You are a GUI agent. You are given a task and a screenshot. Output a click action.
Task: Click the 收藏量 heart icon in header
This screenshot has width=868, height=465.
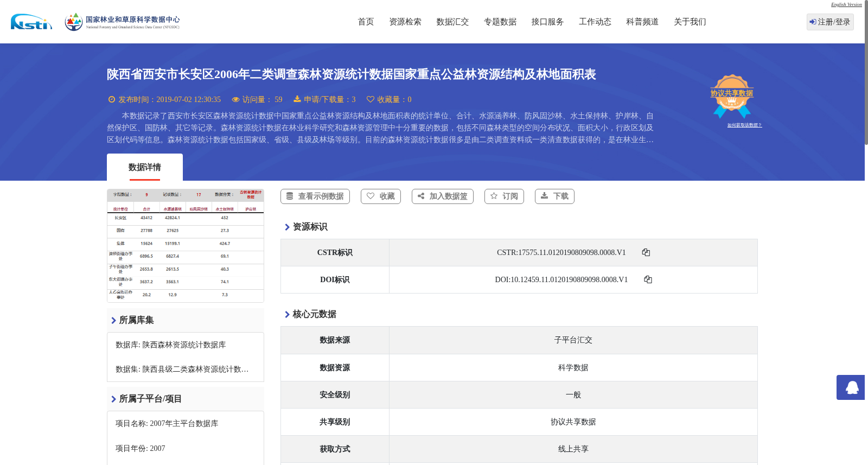tap(371, 99)
